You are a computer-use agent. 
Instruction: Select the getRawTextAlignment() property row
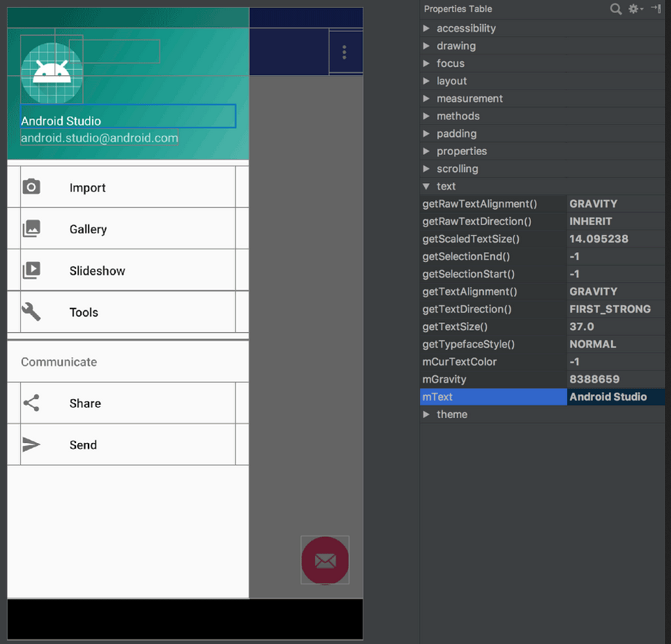542,204
